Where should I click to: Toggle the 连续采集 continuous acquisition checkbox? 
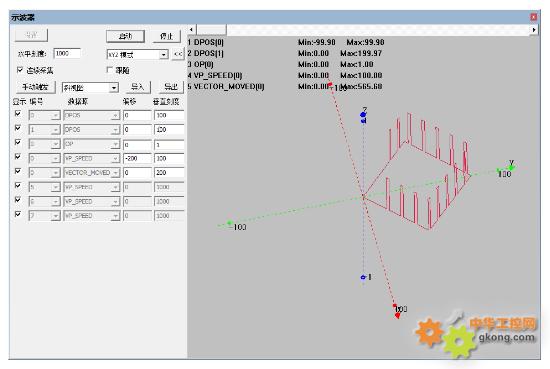20,70
